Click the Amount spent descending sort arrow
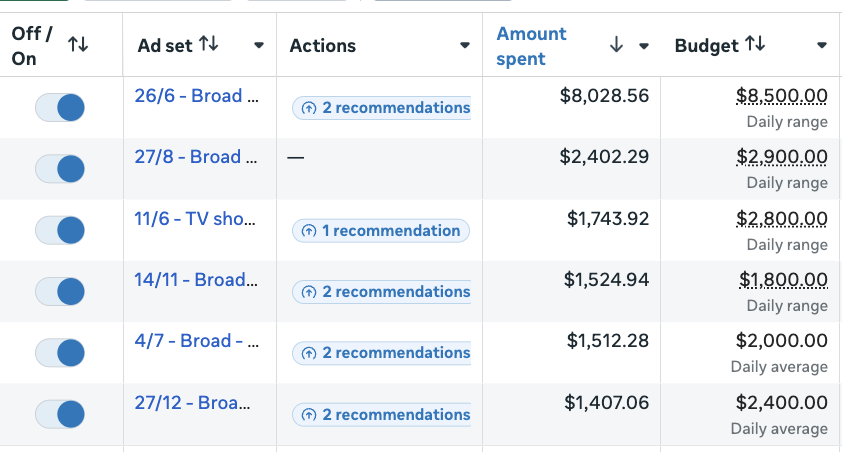The image size is (842, 452). point(616,45)
